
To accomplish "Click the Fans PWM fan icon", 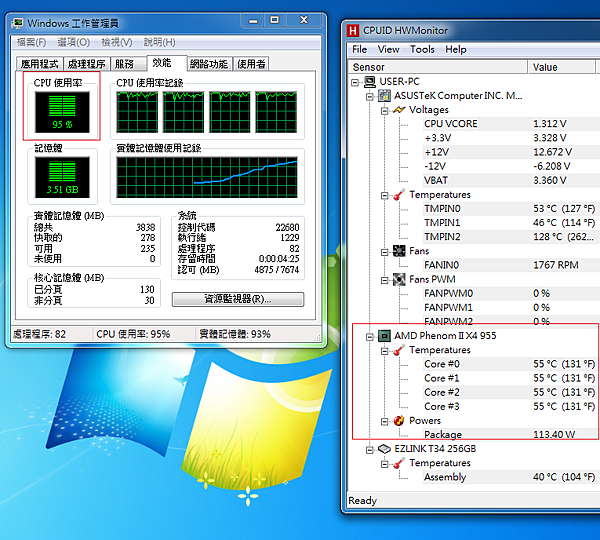I will click(399, 279).
